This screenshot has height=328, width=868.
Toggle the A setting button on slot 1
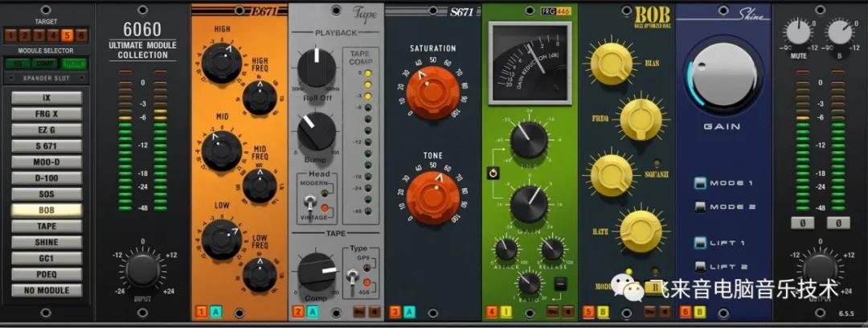(x=216, y=312)
